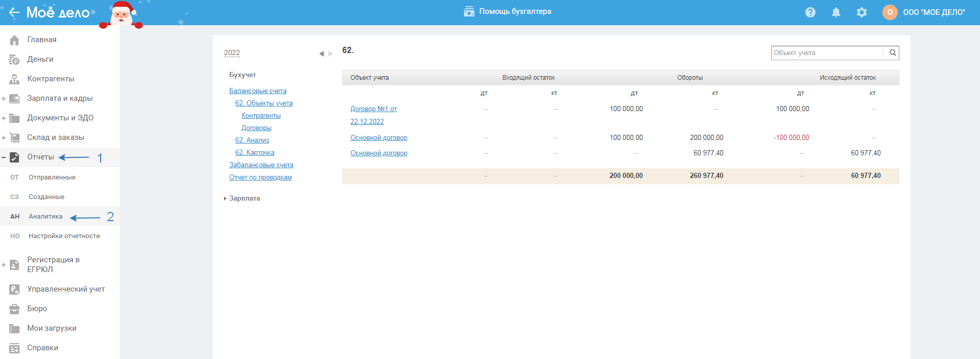Open Помощь бухгалтера link
This screenshot has width=980, height=359.
pos(515,11)
